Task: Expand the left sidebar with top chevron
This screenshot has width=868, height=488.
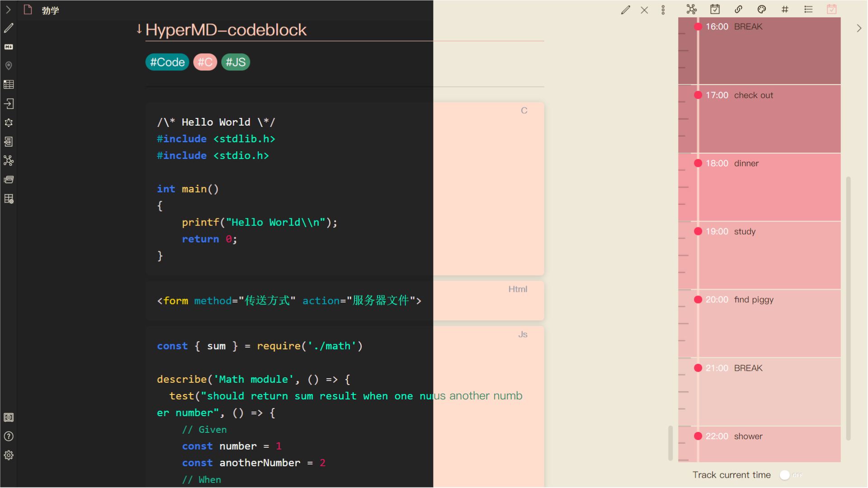Action: (x=8, y=9)
